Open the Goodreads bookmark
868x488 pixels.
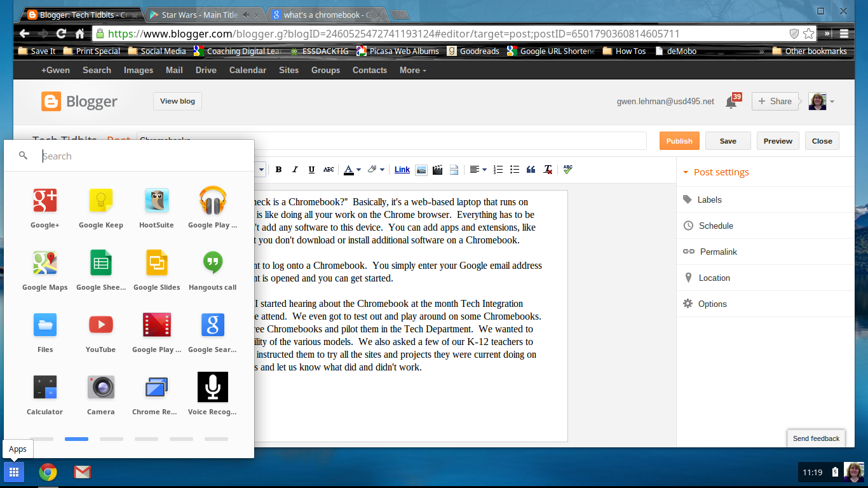pos(473,51)
